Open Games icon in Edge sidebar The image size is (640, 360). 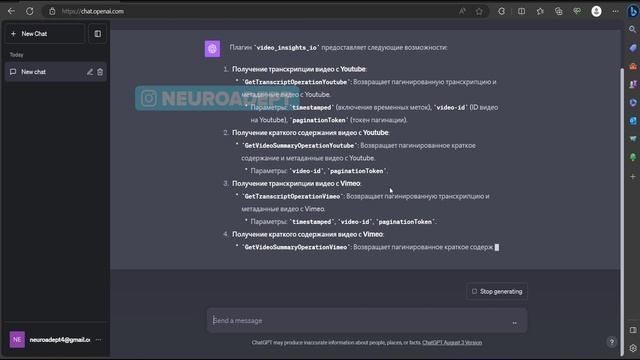633,84
